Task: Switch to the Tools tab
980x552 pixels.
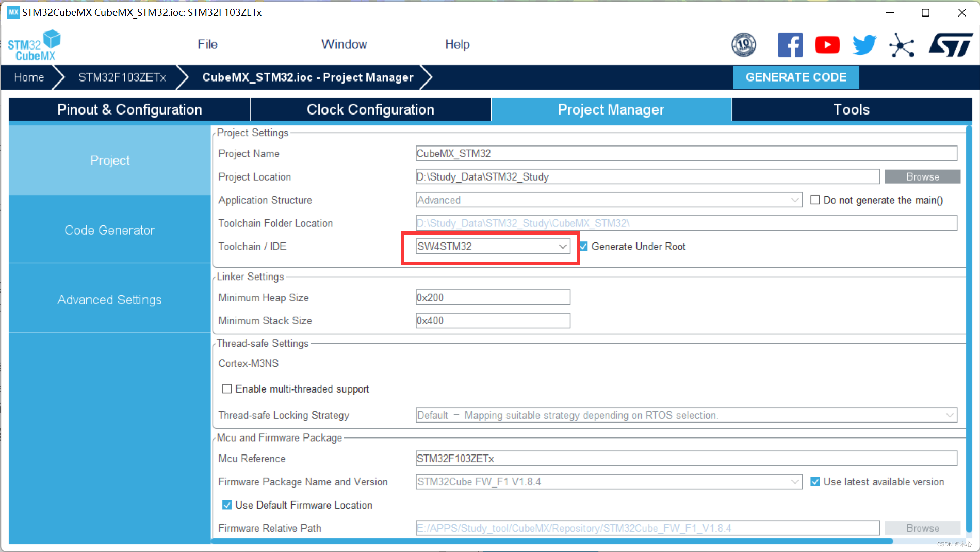Action: point(852,109)
